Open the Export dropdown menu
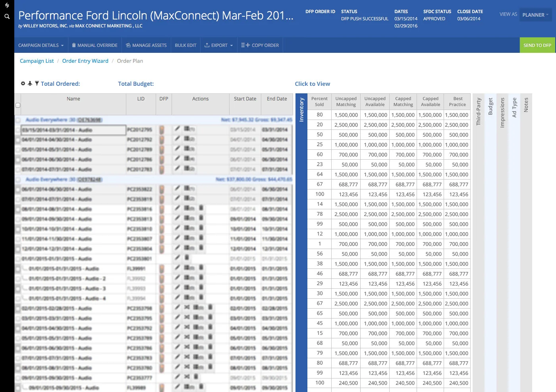Image resolution: width=556 pixels, height=392 pixels. coord(218,45)
